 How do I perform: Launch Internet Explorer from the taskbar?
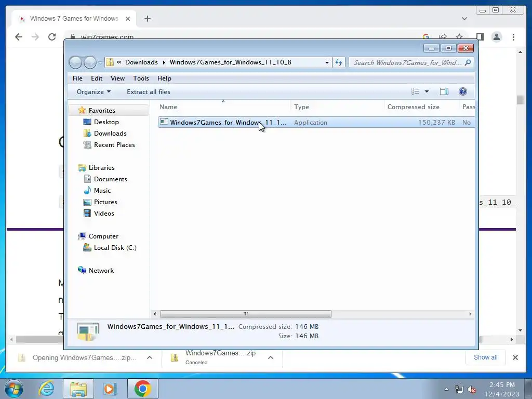click(46, 389)
